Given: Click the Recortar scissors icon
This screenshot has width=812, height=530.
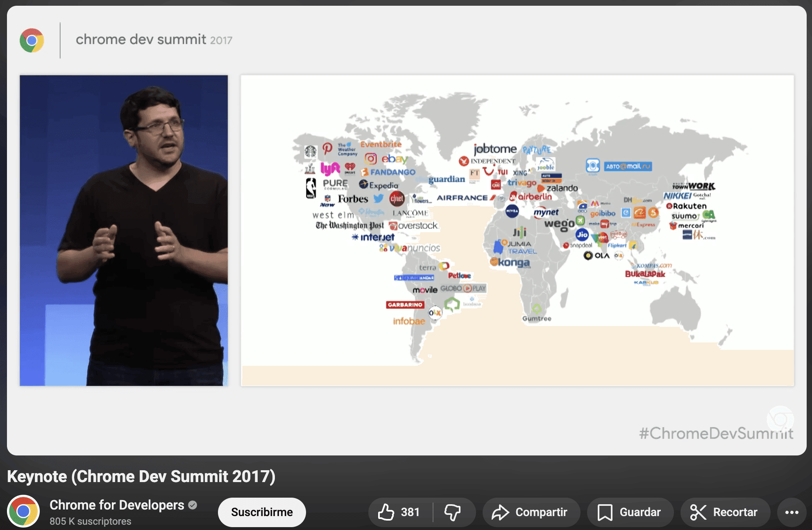Looking at the screenshot, I should [698, 512].
